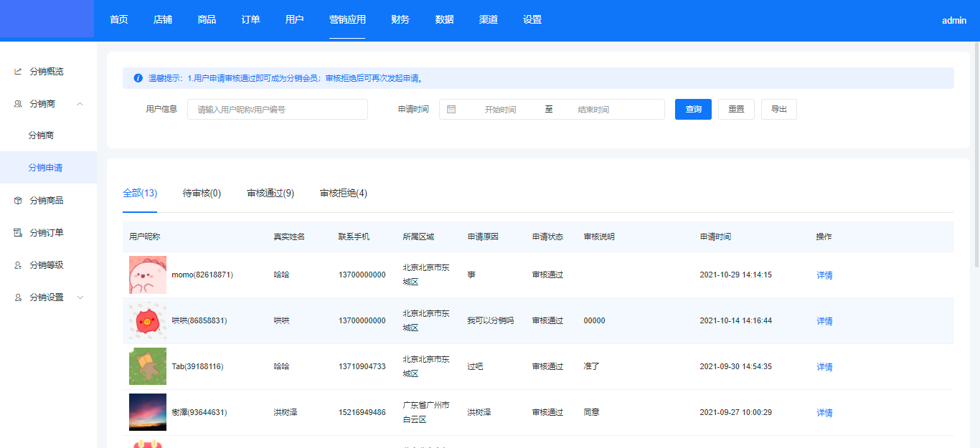Viewport: 980px width, 448px height.
Task: Open 财务 in the top navigation
Action: (400, 20)
